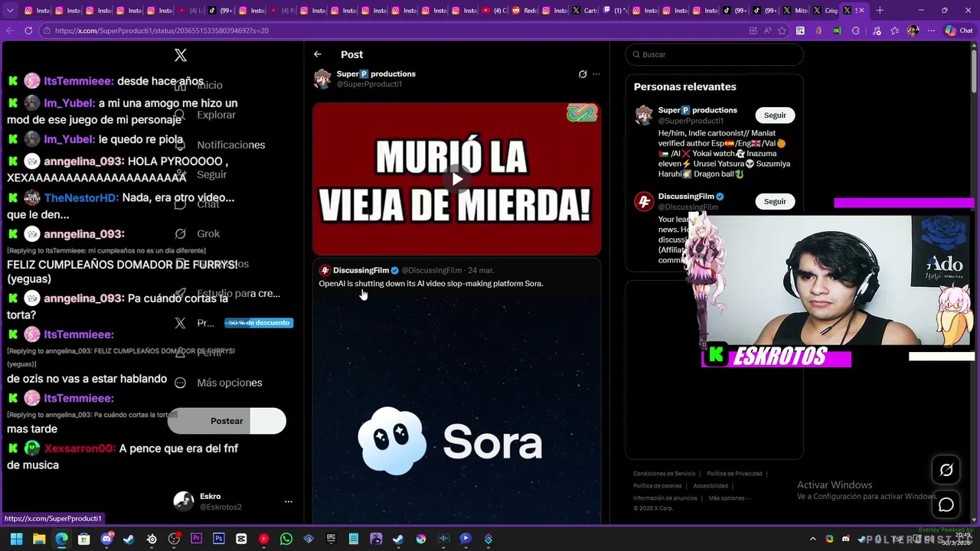The width and height of the screenshot is (980, 551).
Task: Open Condiciones de Servicio link
Action: tap(665, 474)
